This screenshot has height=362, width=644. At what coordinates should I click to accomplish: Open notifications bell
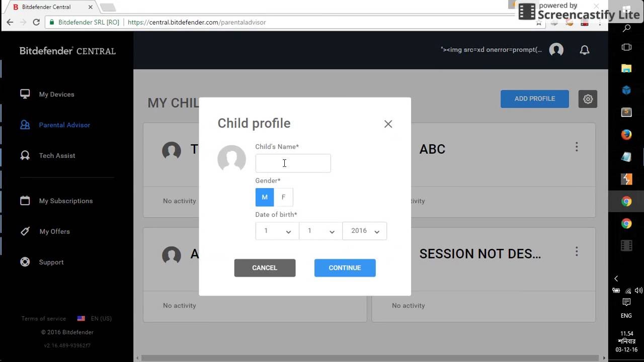tap(585, 50)
